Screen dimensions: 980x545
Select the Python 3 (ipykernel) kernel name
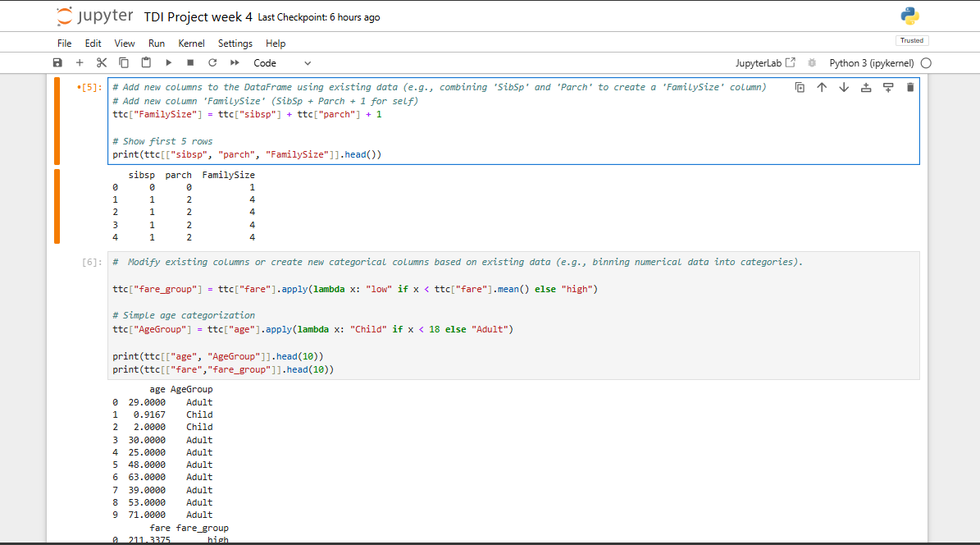[x=871, y=63]
